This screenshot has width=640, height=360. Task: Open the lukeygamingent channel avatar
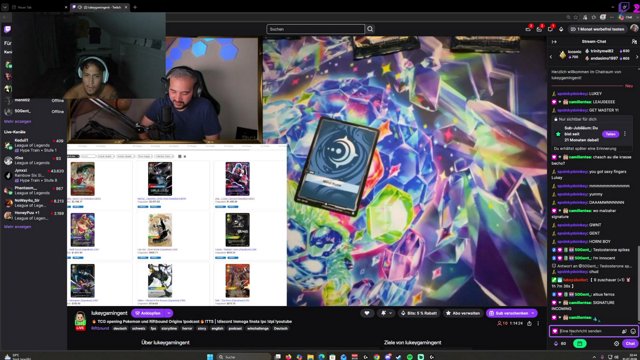click(80, 320)
